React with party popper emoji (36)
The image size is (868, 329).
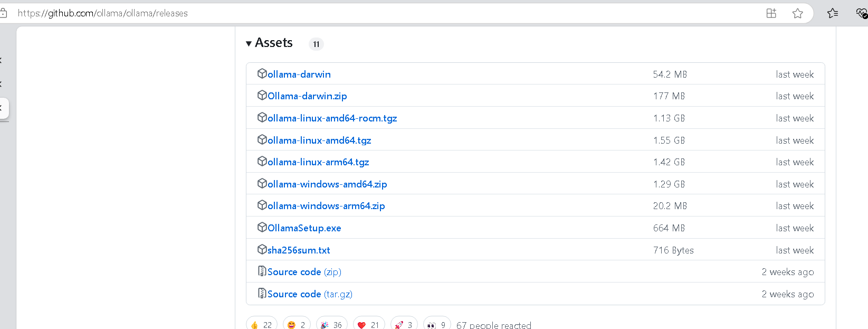[331, 324]
